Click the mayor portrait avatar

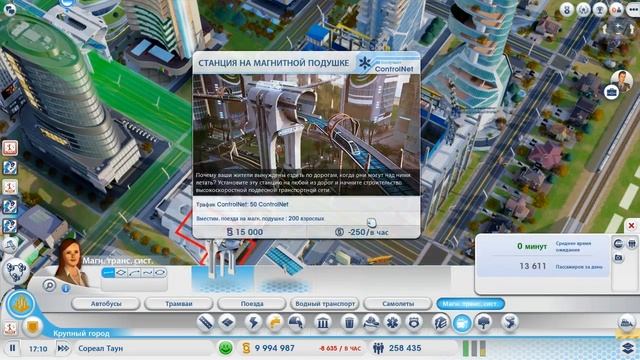pos(622,80)
